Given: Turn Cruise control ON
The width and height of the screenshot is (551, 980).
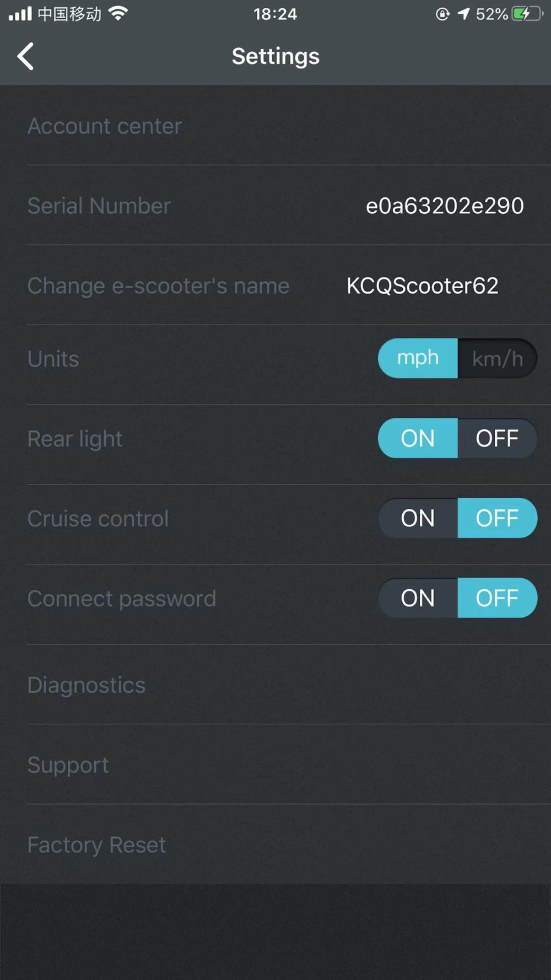Looking at the screenshot, I should pyautogui.click(x=418, y=519).
